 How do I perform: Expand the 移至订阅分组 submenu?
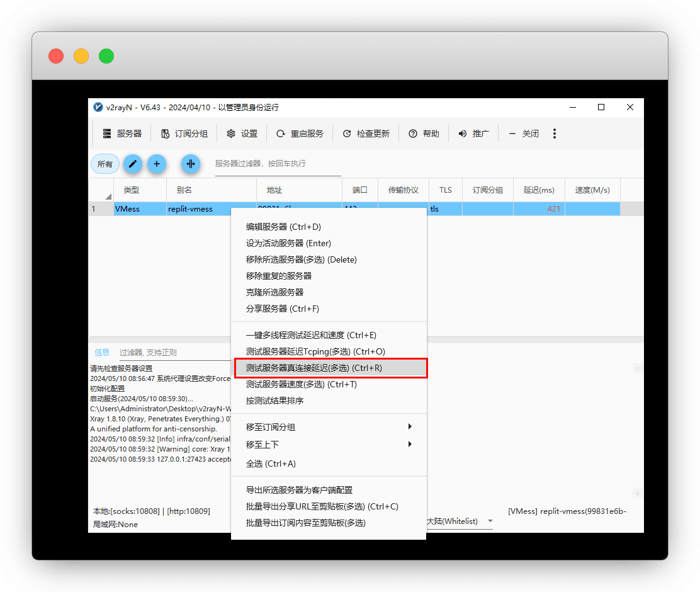click(329, 427)
